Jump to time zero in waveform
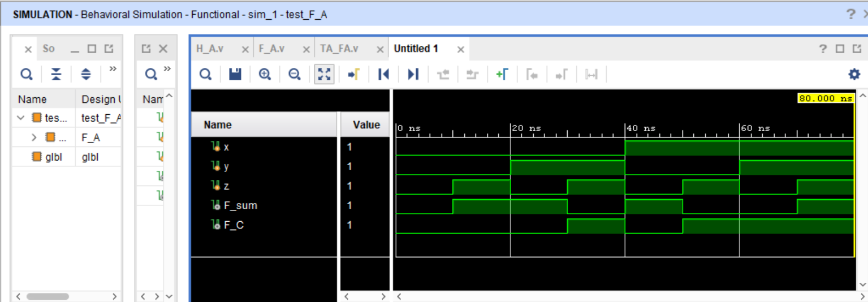The image size is (868, 302). [x=383, y=74]
